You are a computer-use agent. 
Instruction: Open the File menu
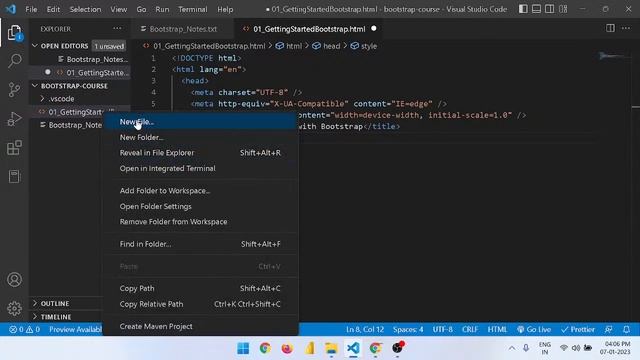coord(31,9)
